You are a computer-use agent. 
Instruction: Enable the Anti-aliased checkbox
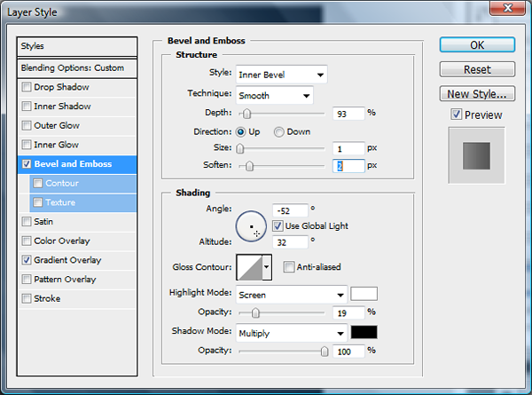pyautogui.click(x=289, y=267)
